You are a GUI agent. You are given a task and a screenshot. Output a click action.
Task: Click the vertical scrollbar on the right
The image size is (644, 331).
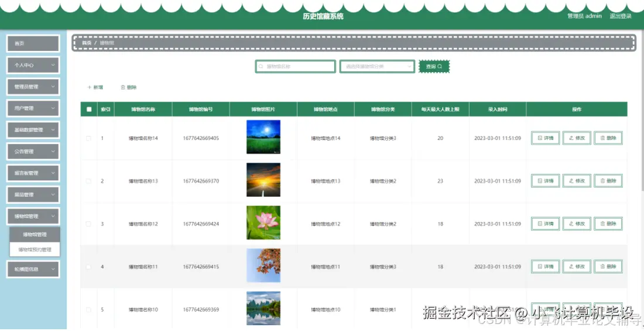click(x=642, y=111)
